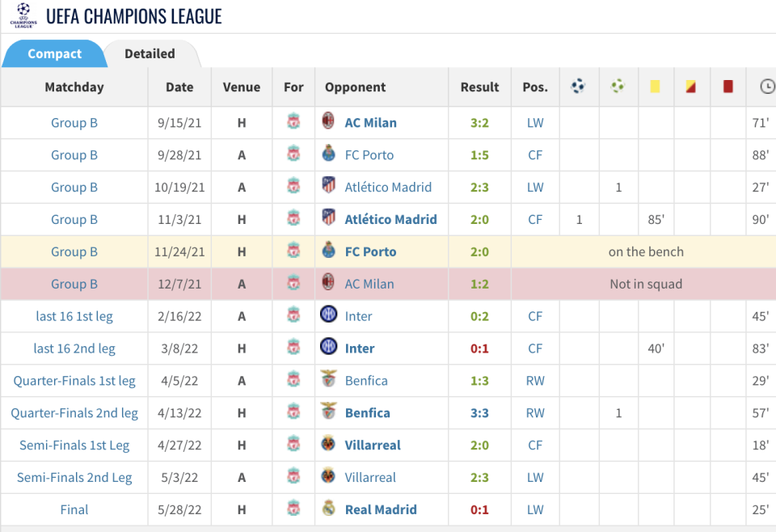
Task: Click the Matchday column header
Action: [x=74, y=87]
